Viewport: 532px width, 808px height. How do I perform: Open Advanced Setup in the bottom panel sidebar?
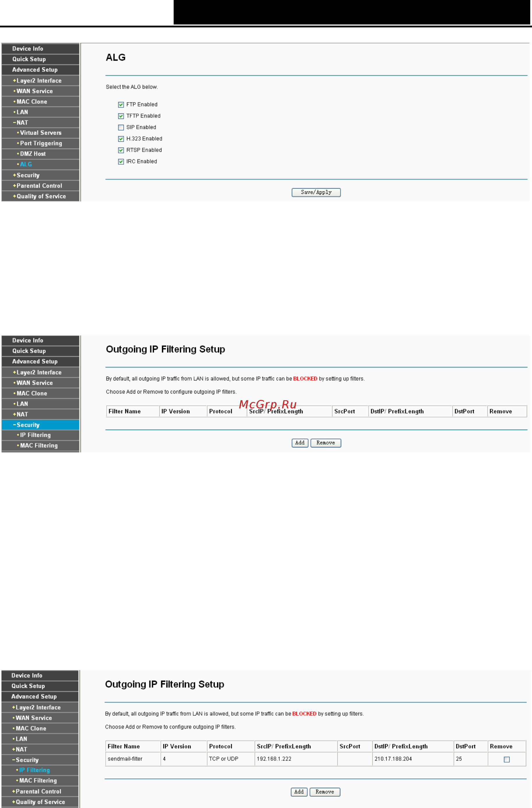pyautogui.click(x=40, y=696)
